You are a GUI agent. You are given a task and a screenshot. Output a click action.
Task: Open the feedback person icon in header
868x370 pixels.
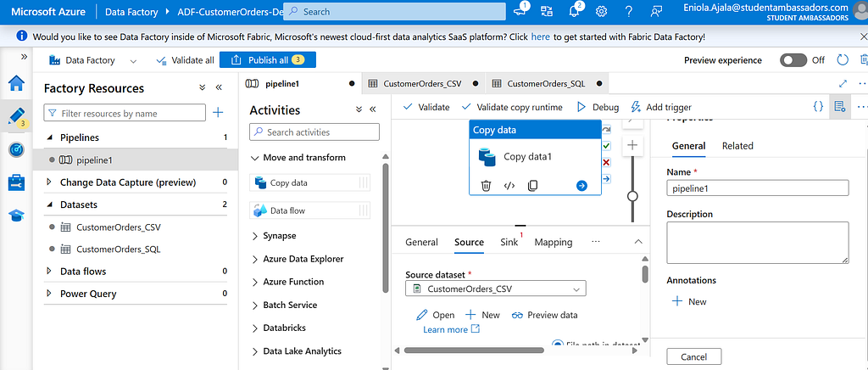coord(656,12)
